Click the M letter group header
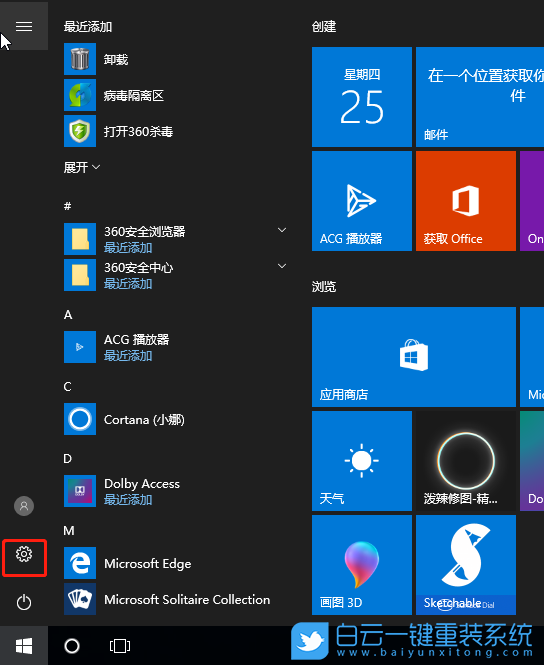The height and width of the screenshot is (665, 544). (69, 531)
